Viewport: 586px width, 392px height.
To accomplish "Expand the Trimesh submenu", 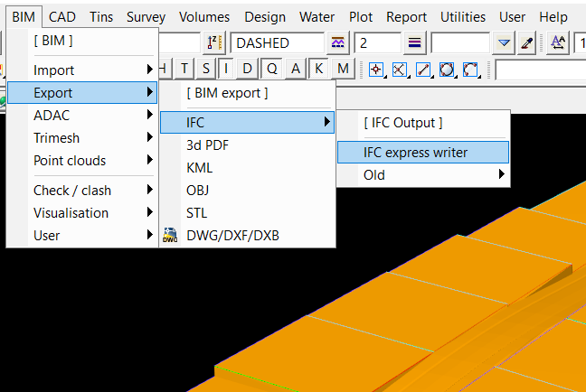I will click(82, 138).
